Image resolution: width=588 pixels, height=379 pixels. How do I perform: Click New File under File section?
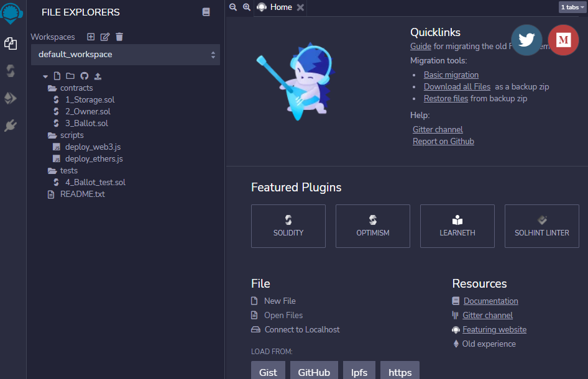(x=280, y=301)
